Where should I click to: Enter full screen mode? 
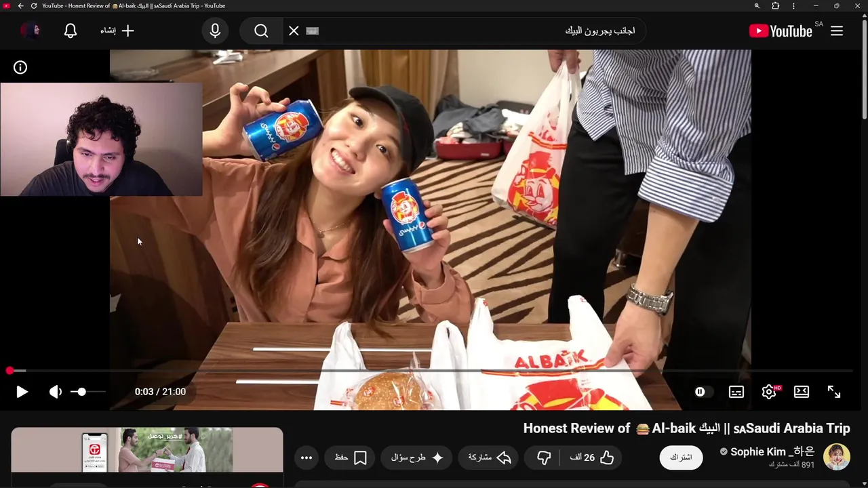[x=834, y=392]
